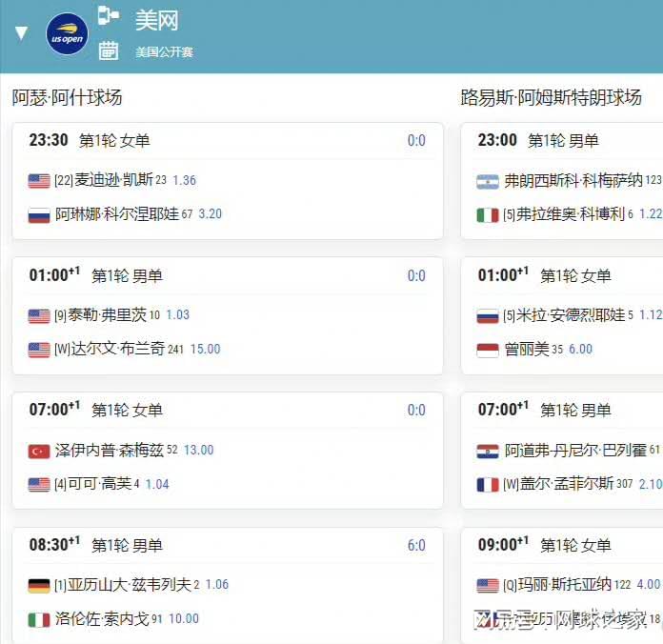Click Argentine flag beside 弗朗西斯科·科梅萨纳
The height and width of the screenshot is (644, 663).
488,182
